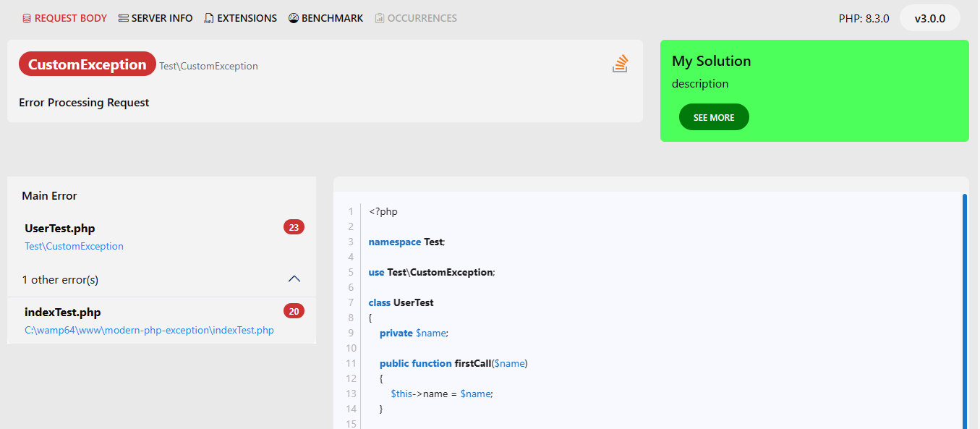Click the class UserTest code line
The image size is (980, 429).
(401, 302)
